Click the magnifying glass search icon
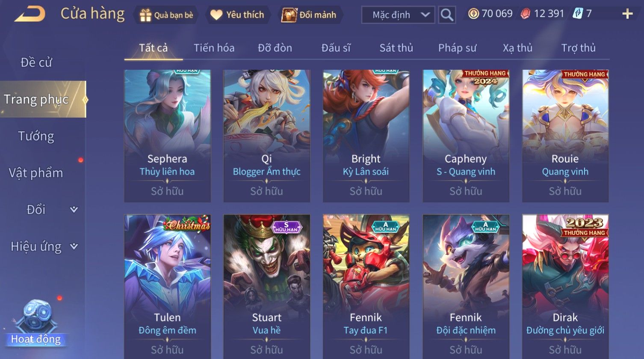 coord(447,15)
